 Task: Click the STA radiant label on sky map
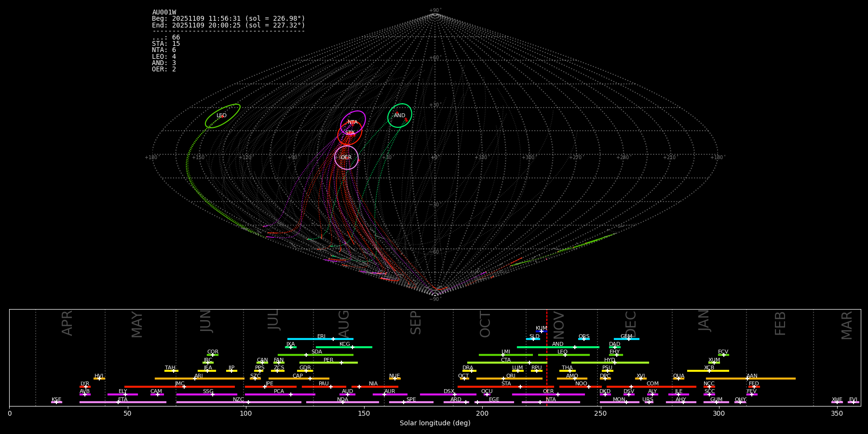(x=350, y=133)
